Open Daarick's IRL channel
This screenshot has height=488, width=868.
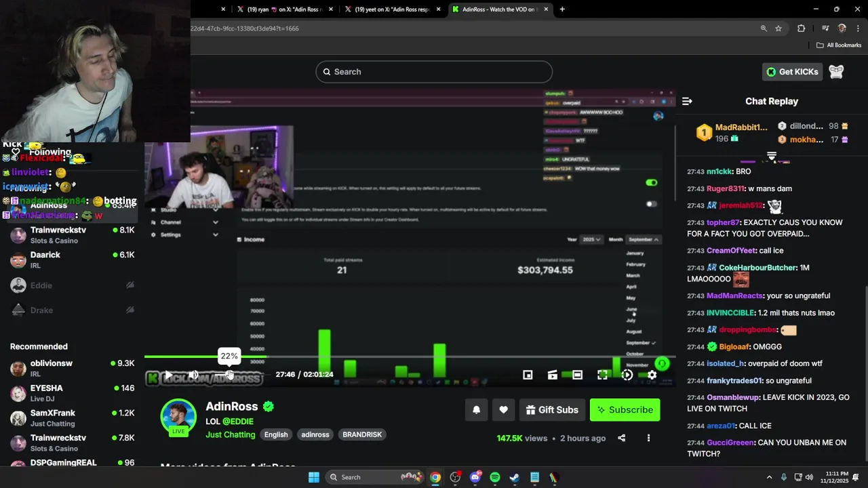coord(73,260)
